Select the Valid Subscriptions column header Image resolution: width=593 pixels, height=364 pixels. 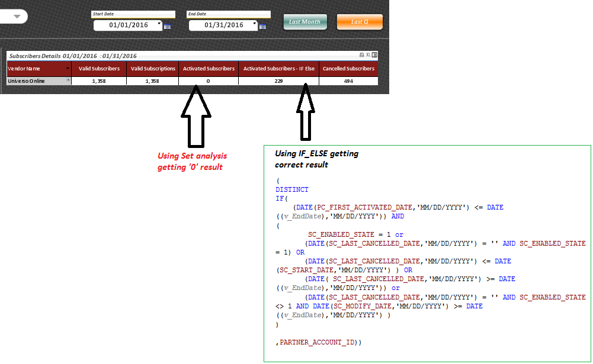point(153,69)
